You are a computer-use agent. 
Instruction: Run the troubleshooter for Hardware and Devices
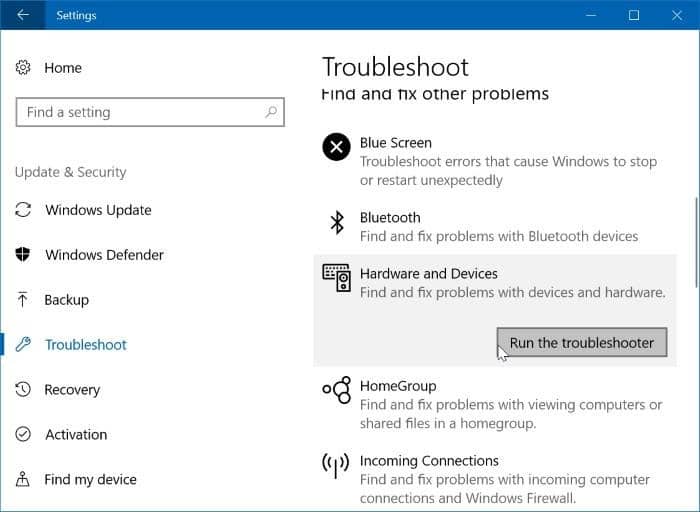582,342
